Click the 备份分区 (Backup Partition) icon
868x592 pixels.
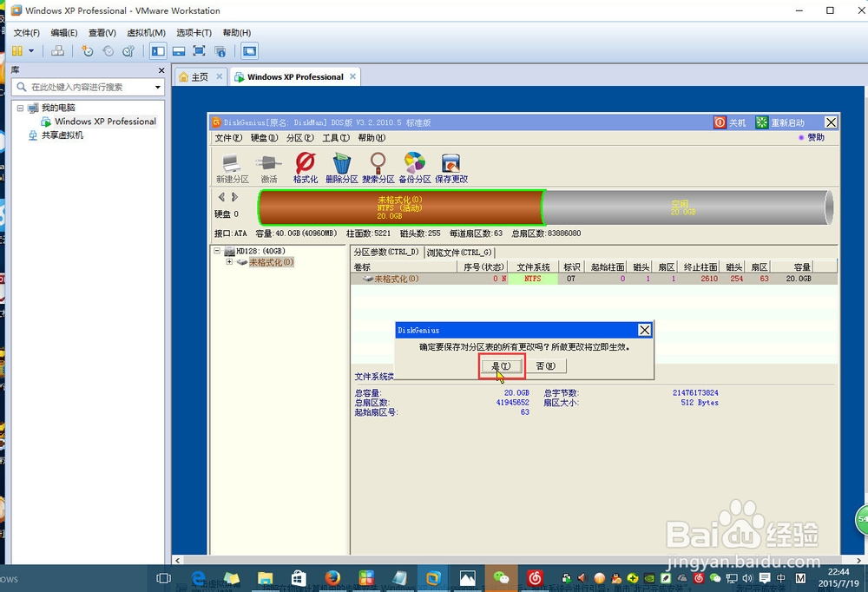[x=414, y=165]
